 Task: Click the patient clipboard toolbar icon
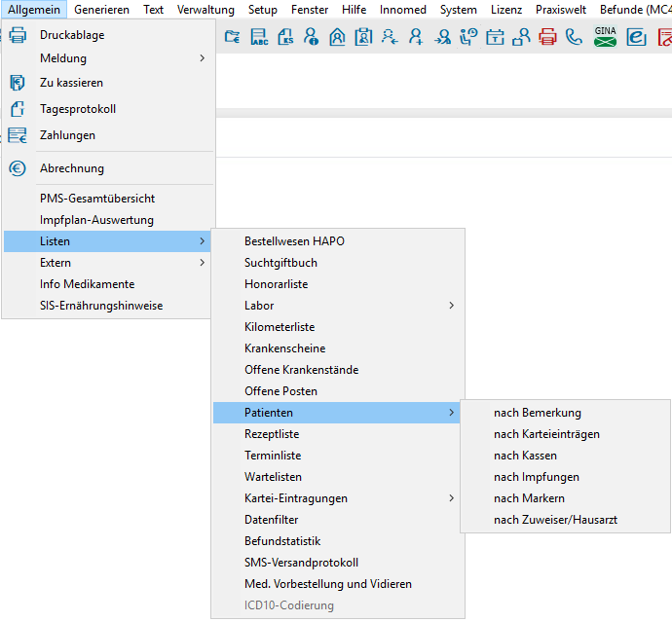363,37
